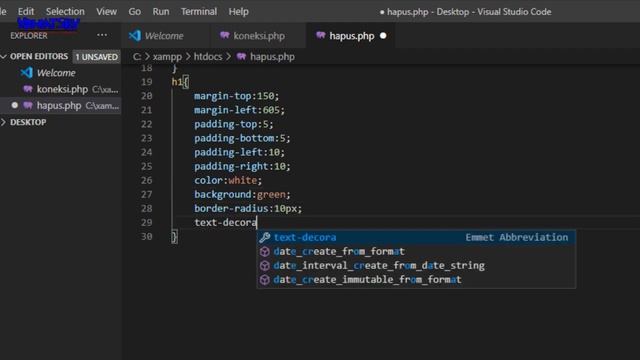Click line number 26
This screenshot has width=640, height=360.
coord(147,180)
